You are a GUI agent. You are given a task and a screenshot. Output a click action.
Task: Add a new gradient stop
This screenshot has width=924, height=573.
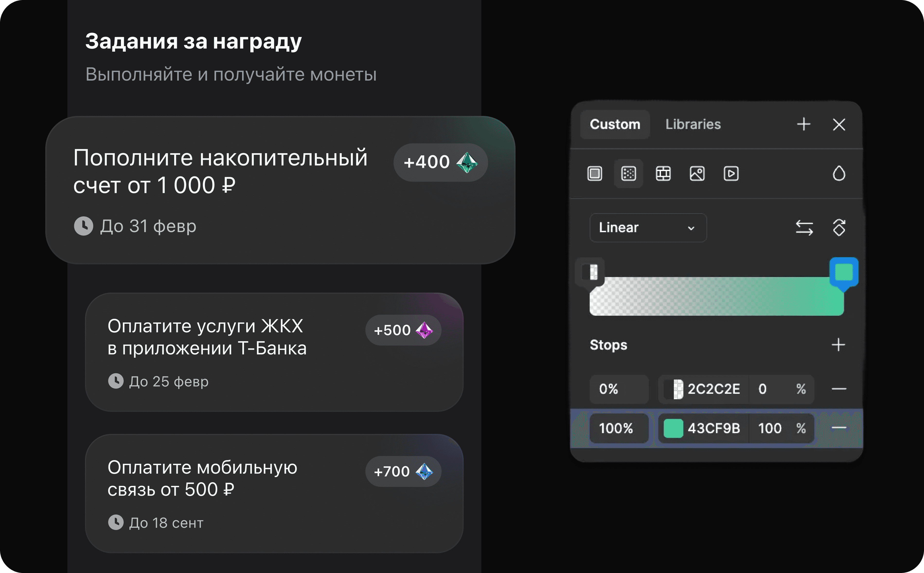click(838, 345)
